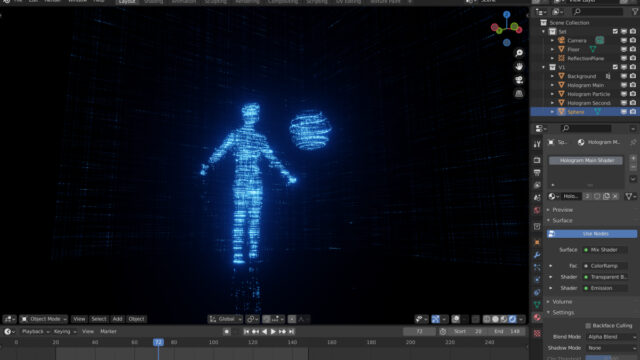640x360 pixels.
Task: Click the Fac ColorRamp field
Action: click(605, 266)
